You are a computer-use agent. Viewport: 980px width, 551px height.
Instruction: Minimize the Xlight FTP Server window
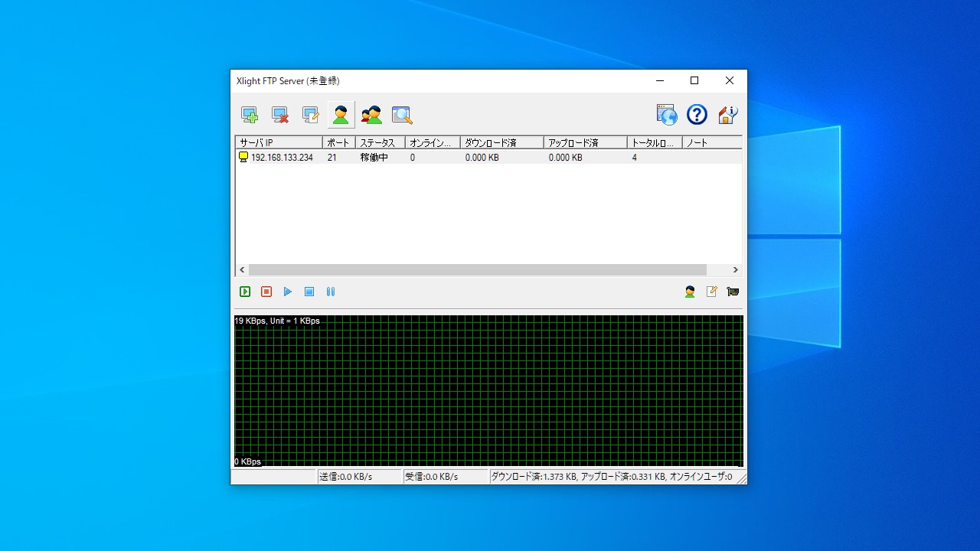click(x=659, y=81)
